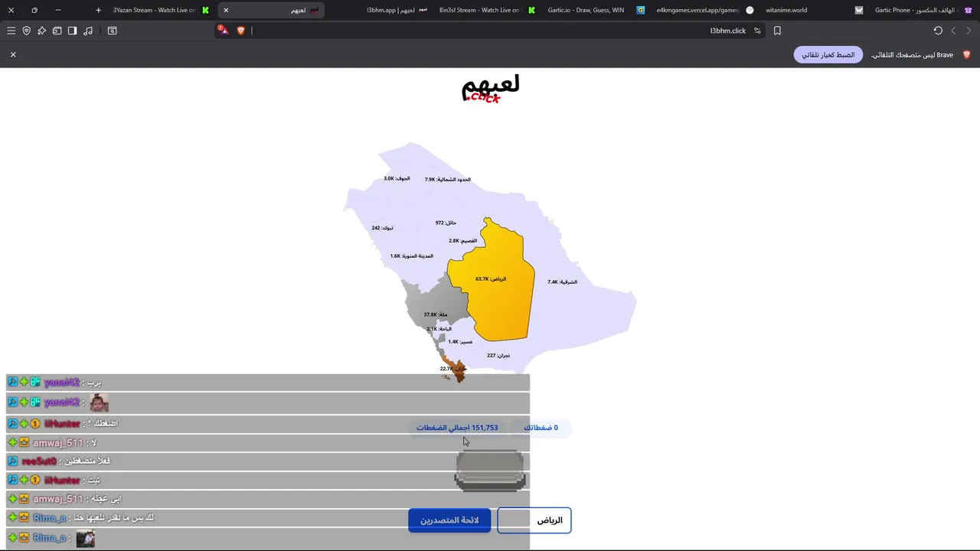Click the لعبهم click site logo
The width and height of the screenshot is (980, 551).
[491, 89]
